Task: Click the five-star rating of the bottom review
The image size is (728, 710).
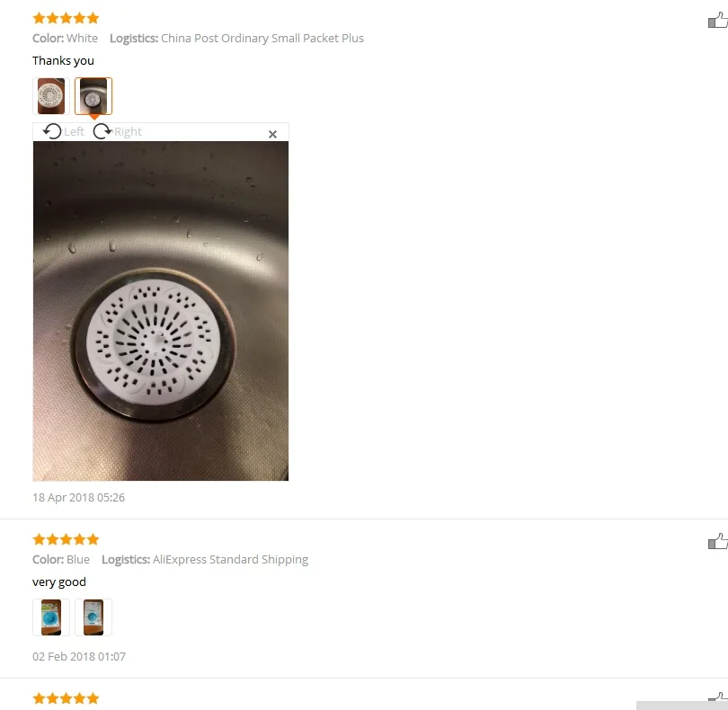Action: pyautogui.click(x=66, y=698)
